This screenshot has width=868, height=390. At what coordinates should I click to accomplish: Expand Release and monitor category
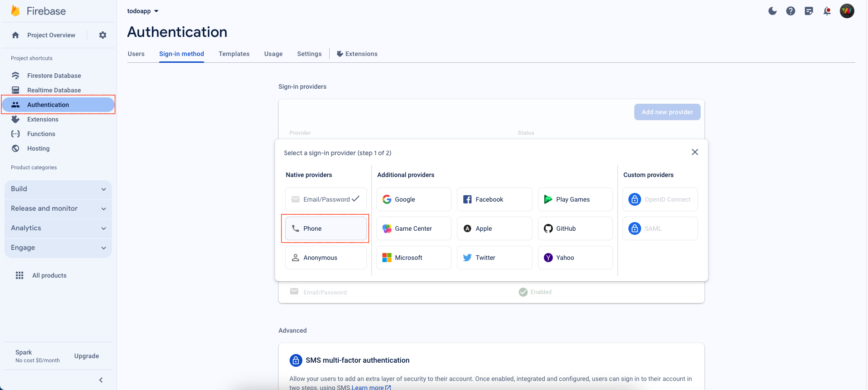point(58,208)
